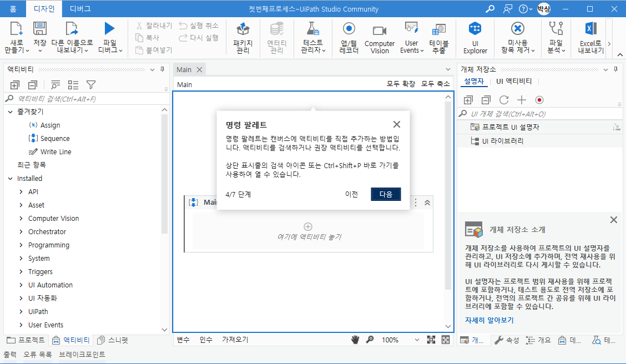Screen dimensions: 626x364
Task: Open the 출력 (Output) panel tab
Action: coord(10,354)
